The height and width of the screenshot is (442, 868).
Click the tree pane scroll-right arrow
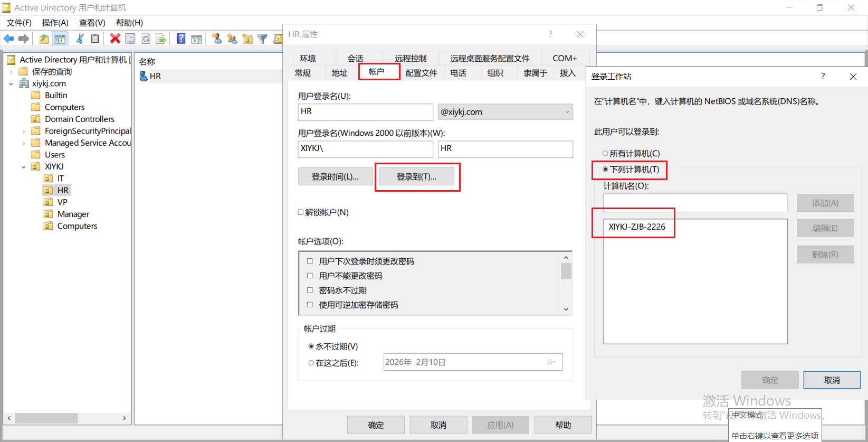(125, 418)
